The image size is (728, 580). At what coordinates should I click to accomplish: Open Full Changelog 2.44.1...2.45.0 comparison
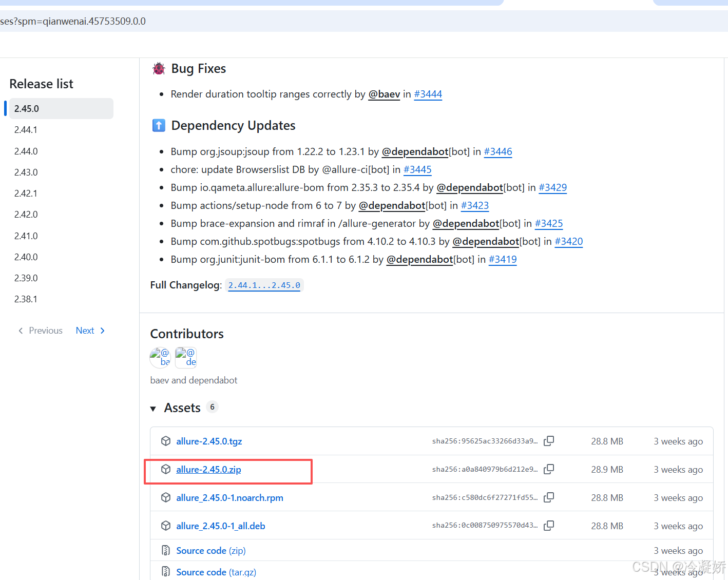264,285
